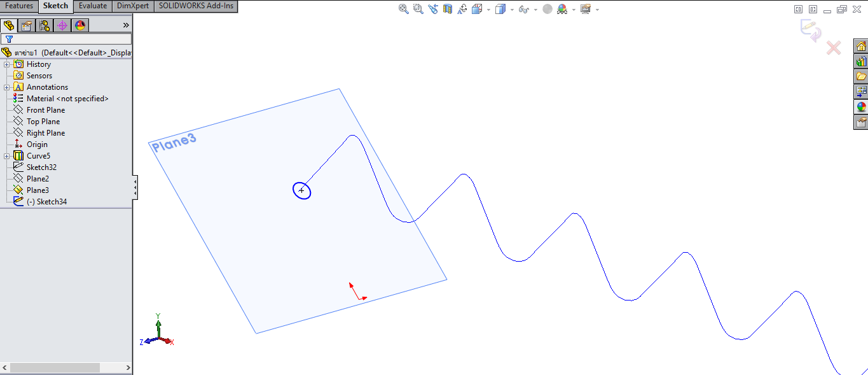Open the ConfigurationManager tab
868x375 pixels.
tap(45, 25)
